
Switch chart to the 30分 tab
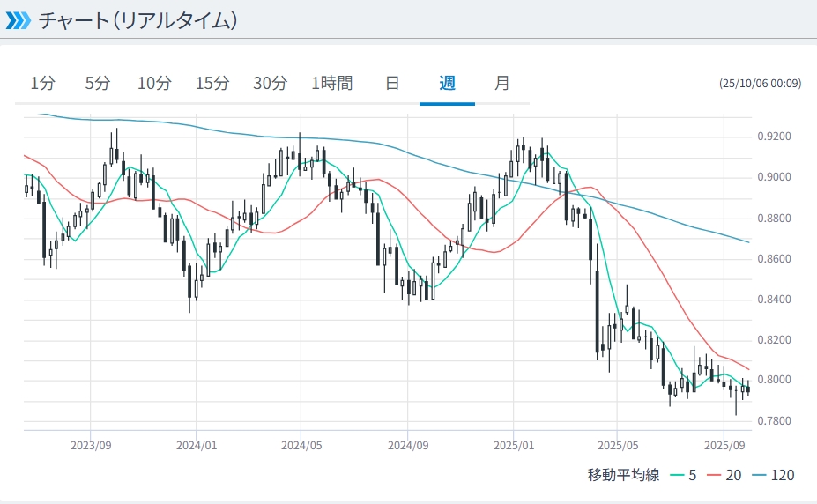click(x=270, y=84)
